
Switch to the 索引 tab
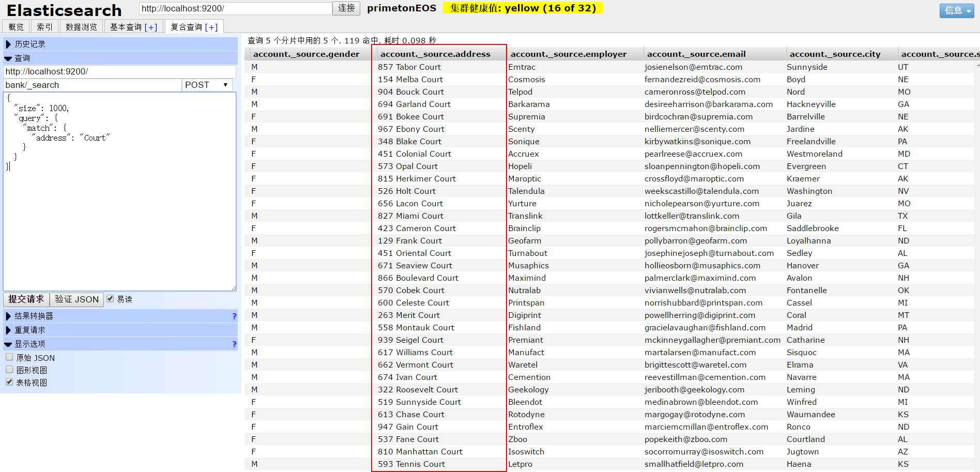click(x=44, y=27)
